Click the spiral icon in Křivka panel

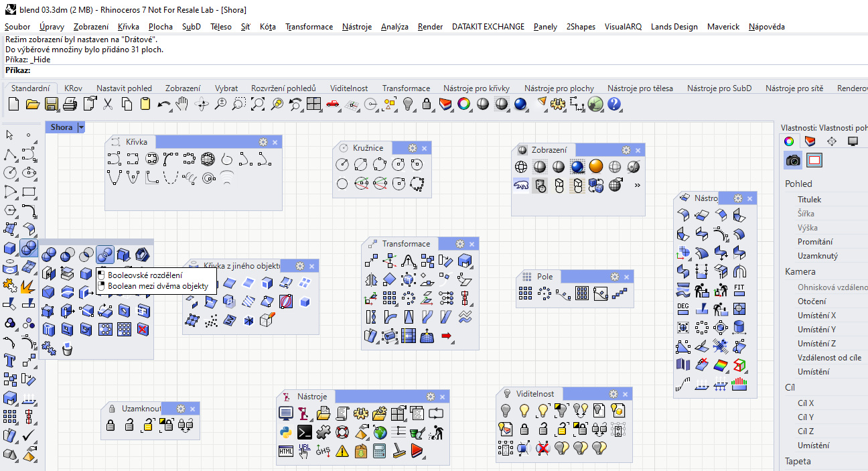[x=208, y=177]
